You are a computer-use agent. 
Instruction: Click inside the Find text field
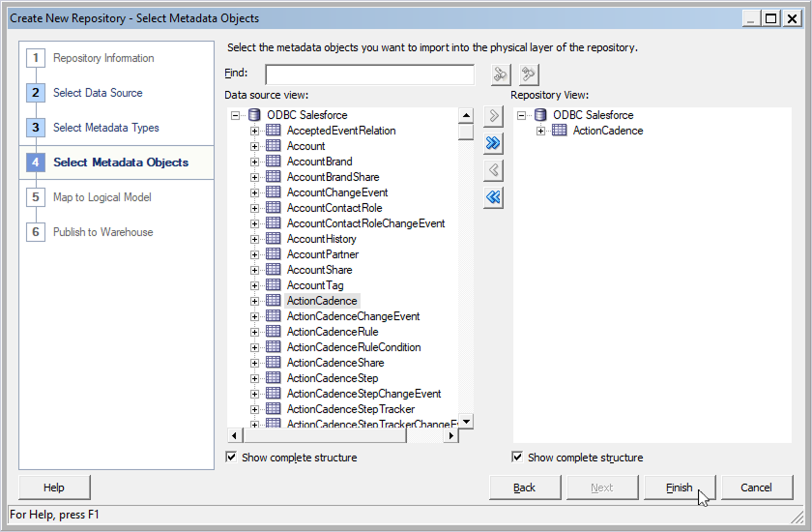click(369, 74)
